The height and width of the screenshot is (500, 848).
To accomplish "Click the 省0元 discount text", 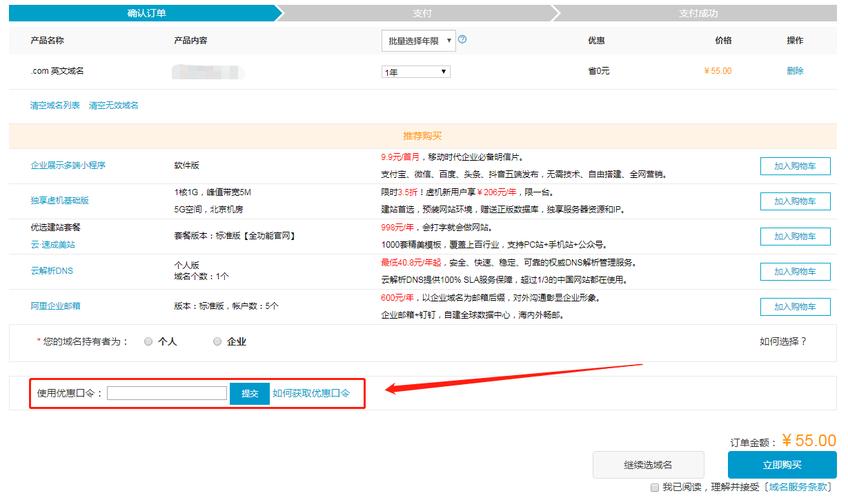I will pyautogui.click(x=599, y=71).
